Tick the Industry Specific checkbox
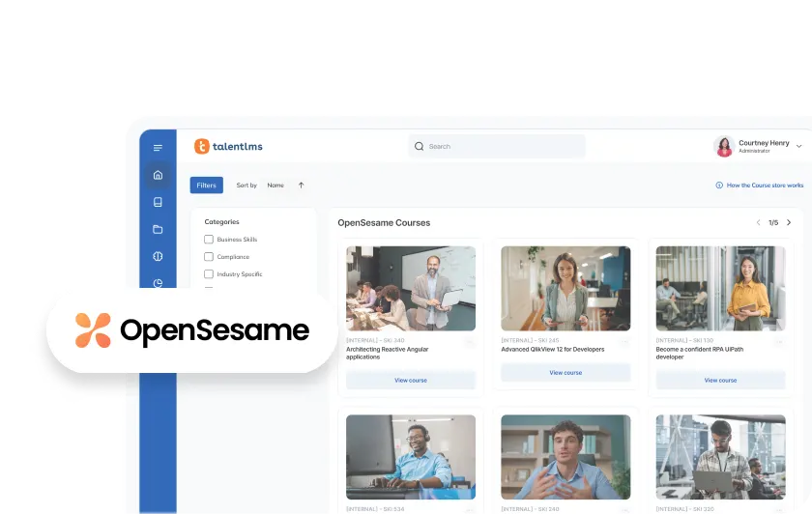812x514 pixels. (x=209, y=274)
